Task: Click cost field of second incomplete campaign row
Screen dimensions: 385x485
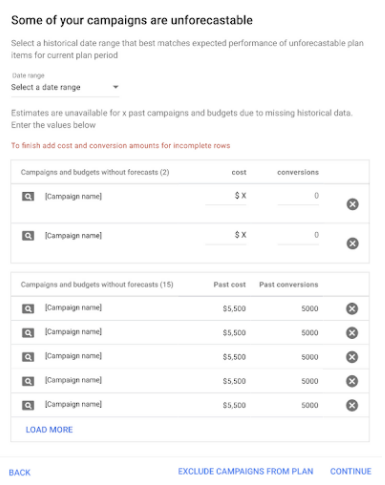Action: point(226,236)
